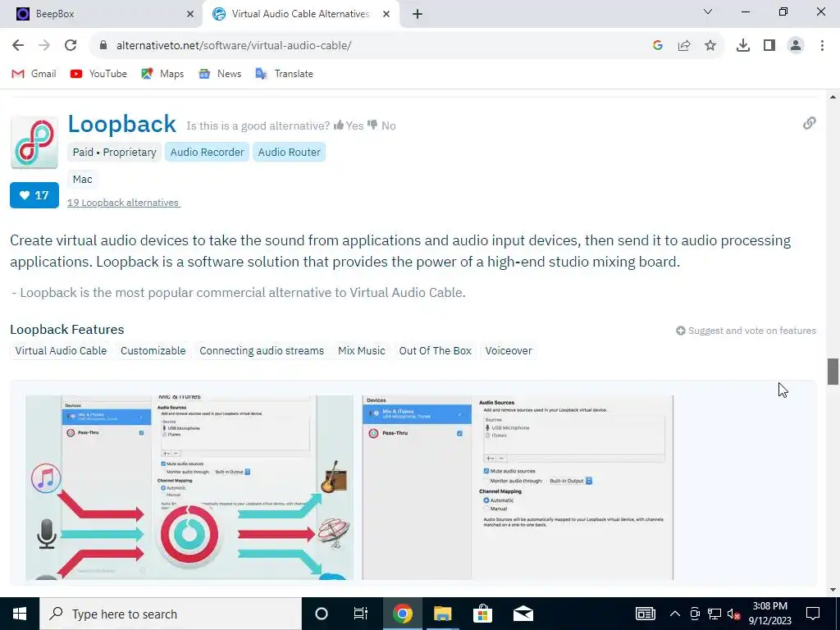Close the Virtual Audio Cable Alternatives tab

pos(386,14)
